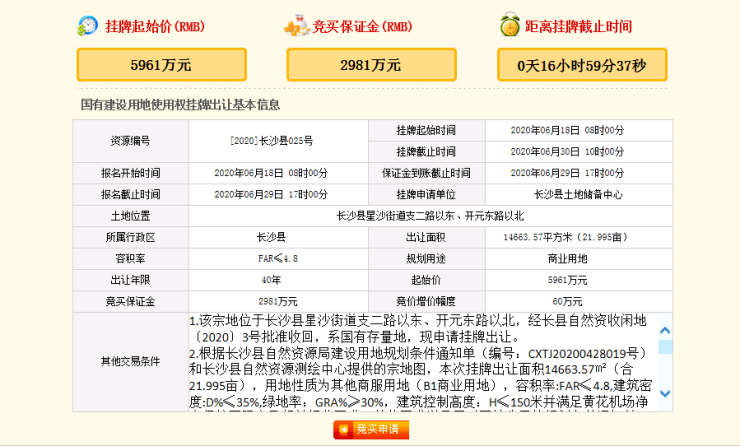Click the 容积率 label cell
Viewport: 740px width, 446px height.
tap(131, 259)
